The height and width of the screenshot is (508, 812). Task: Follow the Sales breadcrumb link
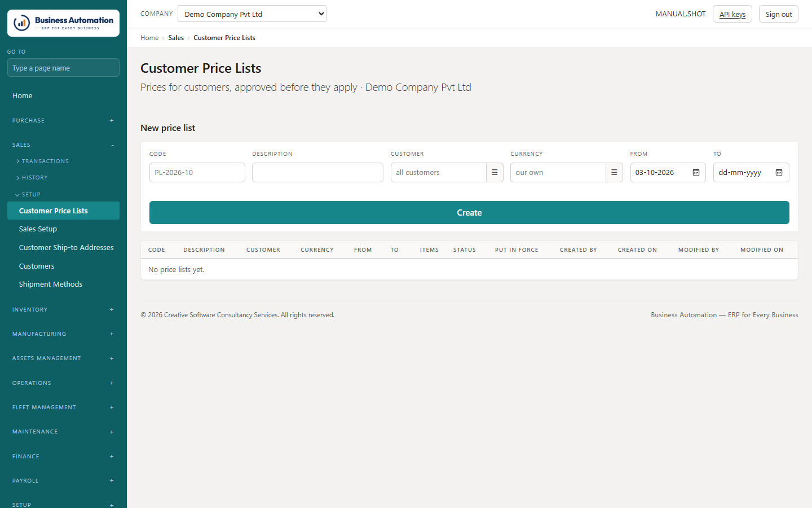176,38
